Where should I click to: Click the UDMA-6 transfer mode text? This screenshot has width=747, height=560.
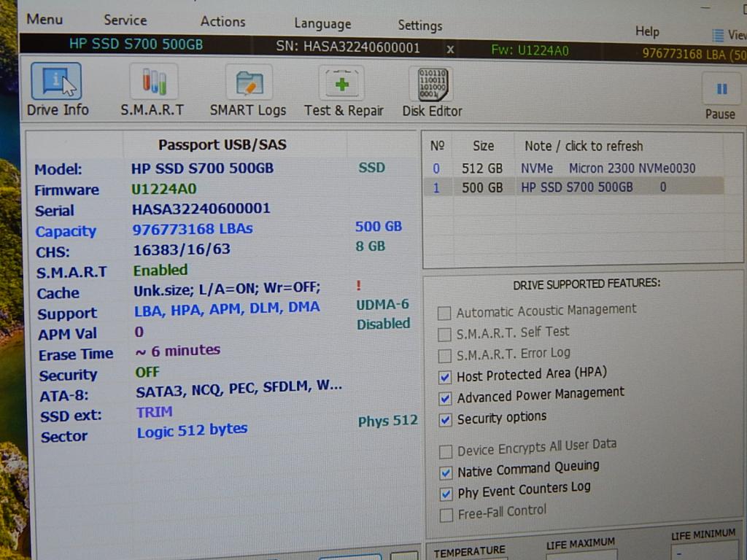(x=382, y=304)
